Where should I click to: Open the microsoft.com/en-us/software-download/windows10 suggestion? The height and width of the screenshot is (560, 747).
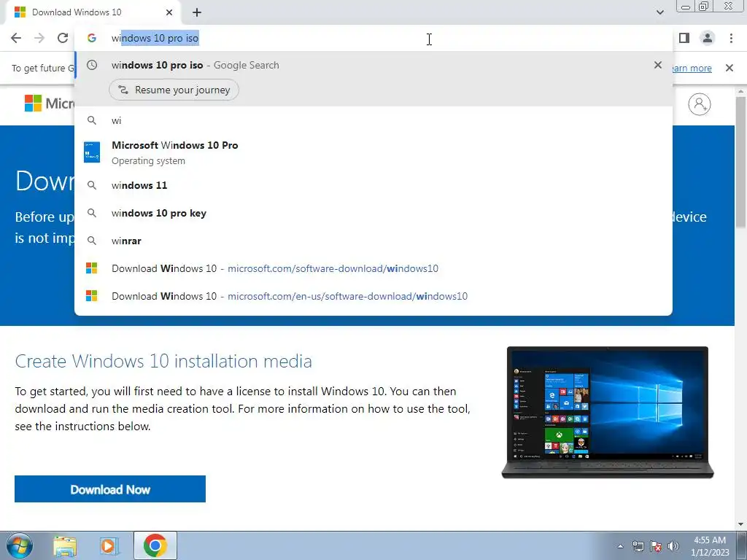point(373,296)
